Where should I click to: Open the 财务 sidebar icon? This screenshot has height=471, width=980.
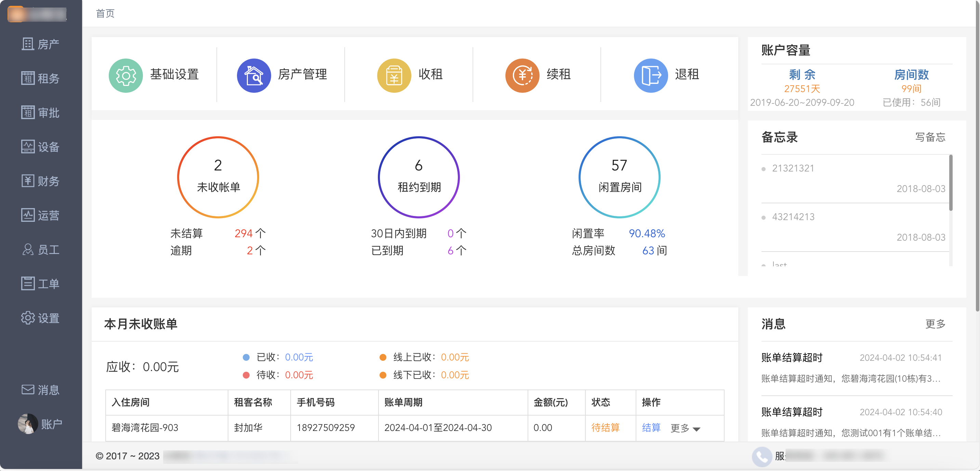(28, 181)
